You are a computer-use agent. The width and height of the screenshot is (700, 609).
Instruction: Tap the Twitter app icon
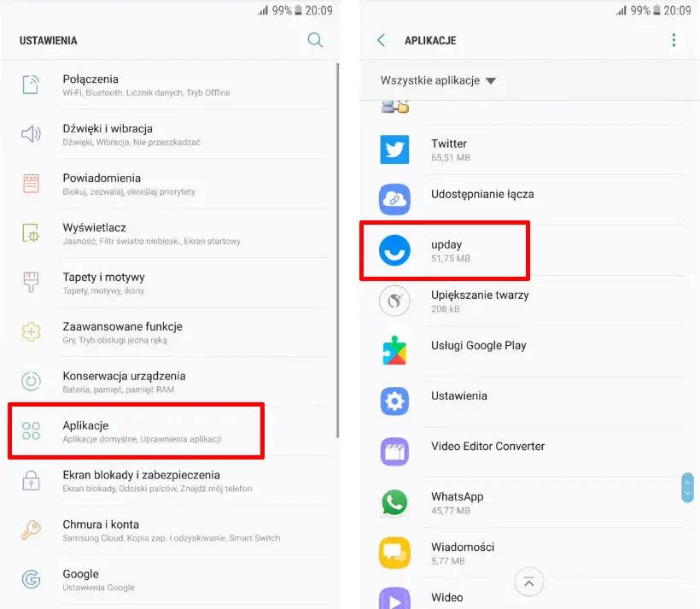[x=394, y=149]
